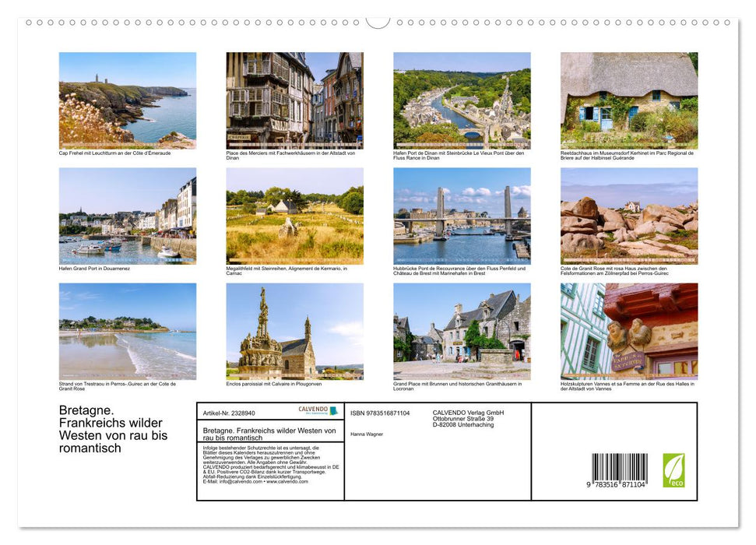Image resolution: width=756 pixels, height=545 pixels.
Task: Select caption 'Reetdachhaus im Museumsdorf Kerhinet'
Action: click(x=627, y=155)
